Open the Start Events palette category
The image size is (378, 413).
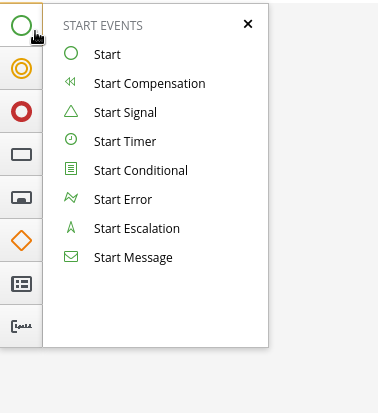click(21, 25)
